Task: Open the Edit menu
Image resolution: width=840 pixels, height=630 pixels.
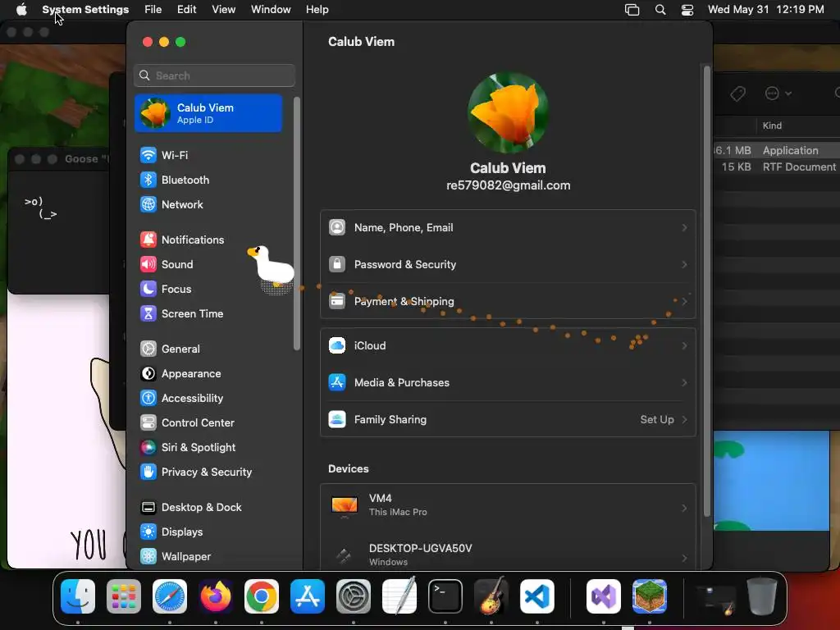Action: pyautogui.click(x=186, y=10)
